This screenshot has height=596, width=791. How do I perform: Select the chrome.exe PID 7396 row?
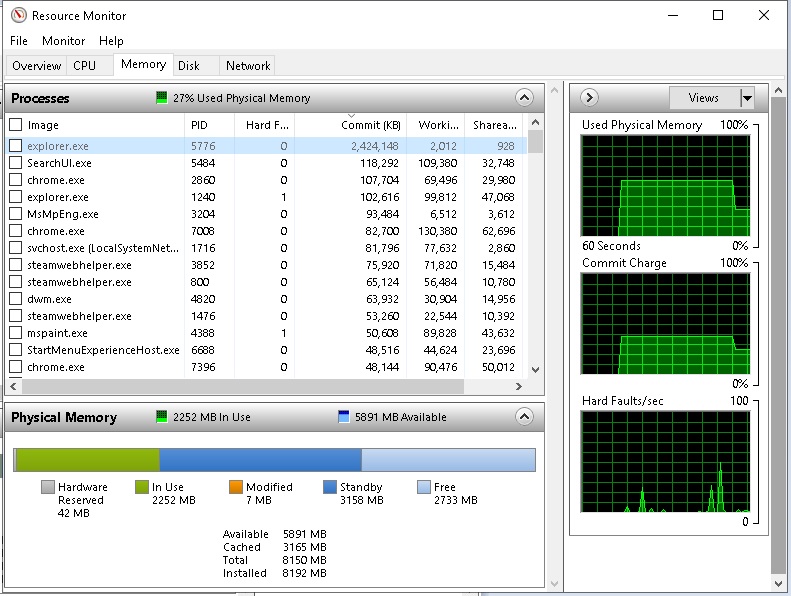[x=266, y=367]
